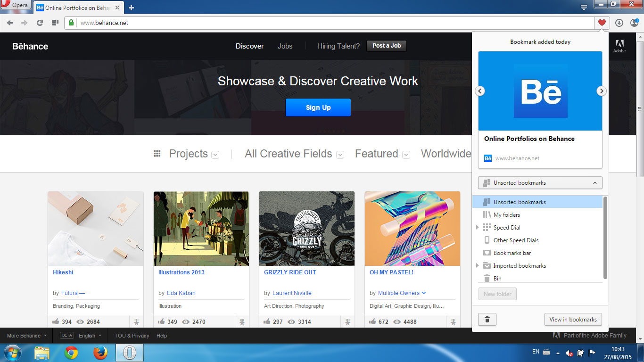Image resolution: width=644 pixels, height=362 pixels.
Task: Open the More Behance footer menu
Action: pos(27,336)
